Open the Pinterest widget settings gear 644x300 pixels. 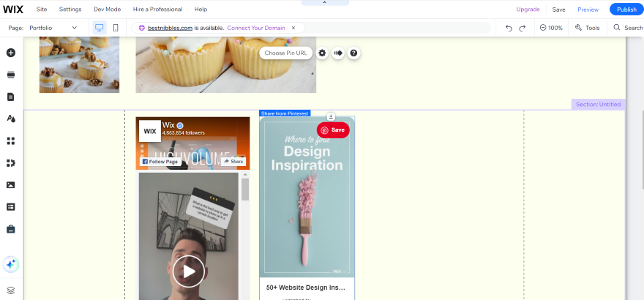323,53
